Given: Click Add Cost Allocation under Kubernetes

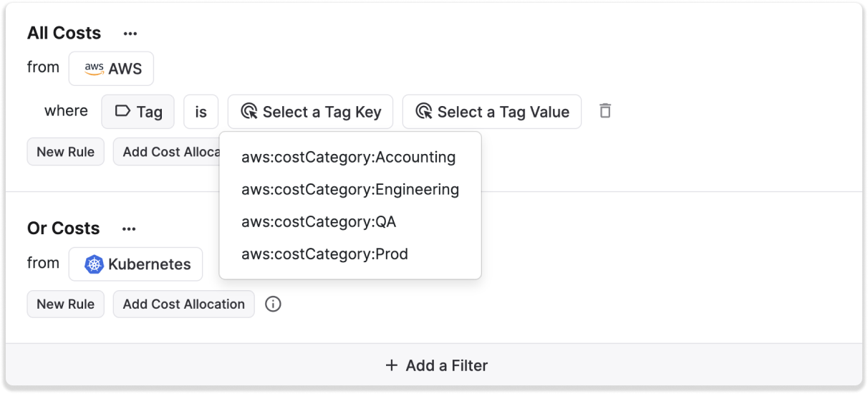Looking at the screenshot, I should 183,304.
